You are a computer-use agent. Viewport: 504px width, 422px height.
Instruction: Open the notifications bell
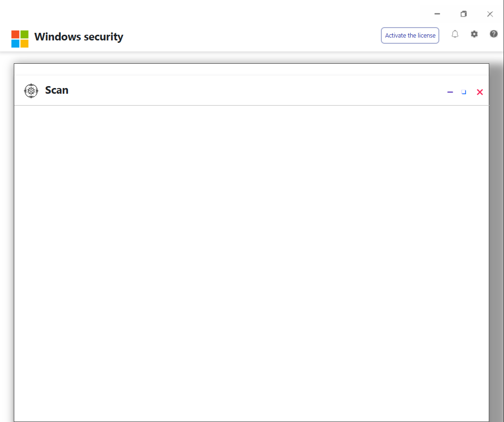coord(455,34)
